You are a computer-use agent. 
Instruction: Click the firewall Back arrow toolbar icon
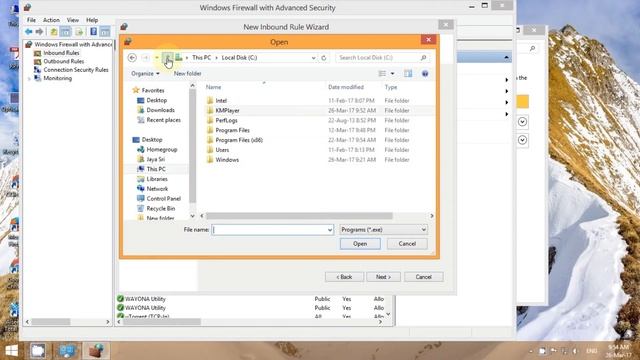click(29, 31)
